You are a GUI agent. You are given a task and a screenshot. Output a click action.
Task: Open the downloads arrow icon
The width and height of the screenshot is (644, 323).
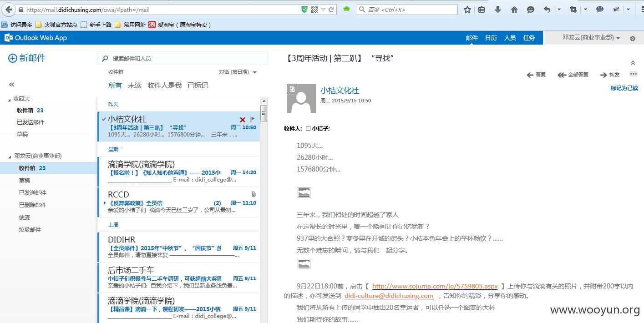pos(498,10)
